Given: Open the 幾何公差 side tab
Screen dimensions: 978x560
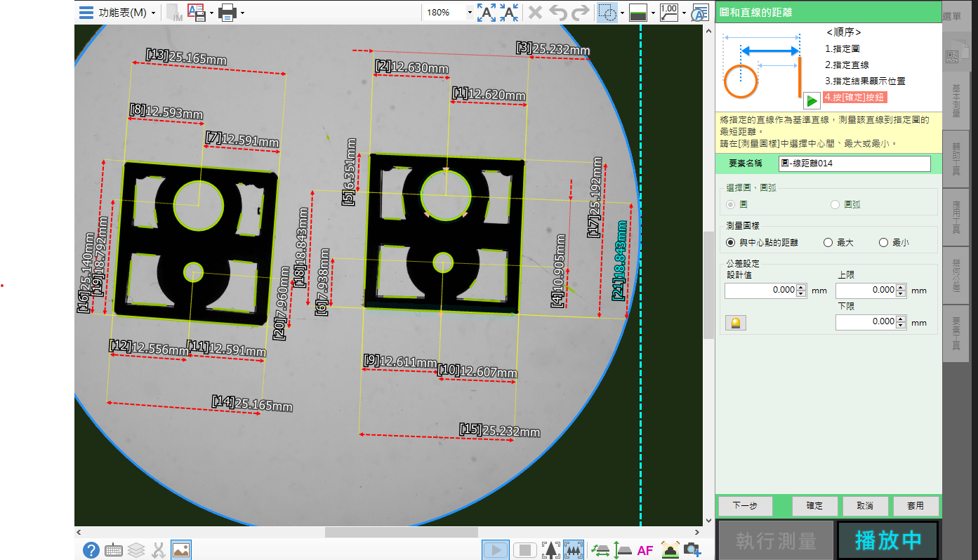Looking at the screenshot, I should (956, 275).
